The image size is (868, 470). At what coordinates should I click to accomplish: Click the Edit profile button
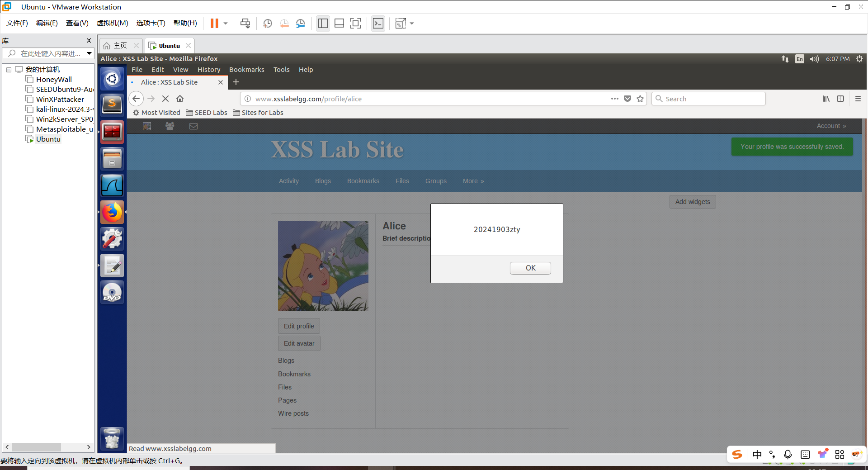[299, 326]
